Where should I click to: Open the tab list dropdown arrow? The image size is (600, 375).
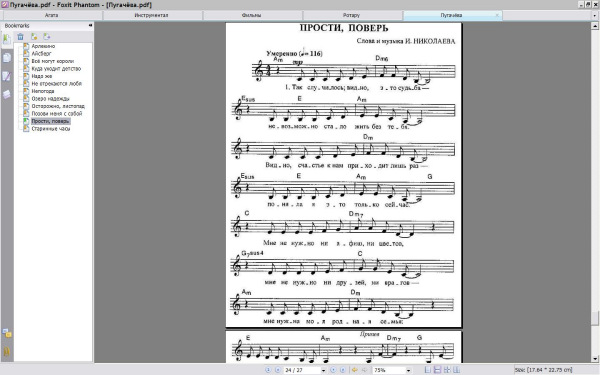coord(594,16)
